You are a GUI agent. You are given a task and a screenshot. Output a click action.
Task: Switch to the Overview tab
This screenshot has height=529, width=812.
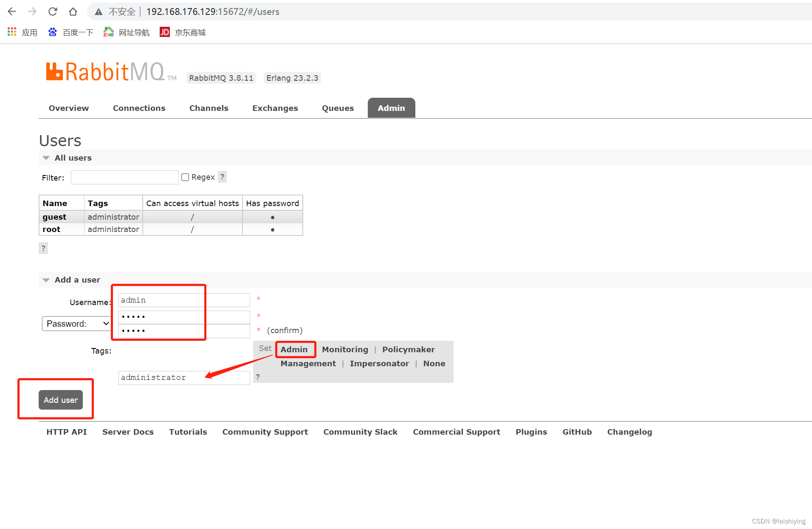click(69, 108)
